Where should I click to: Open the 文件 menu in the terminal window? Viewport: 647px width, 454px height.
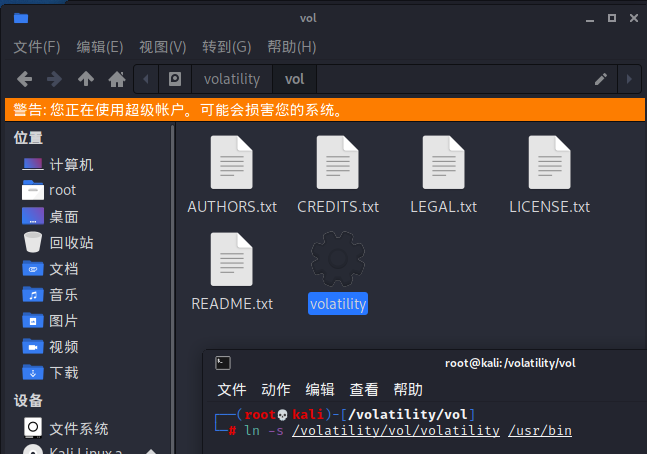(x=232, y=389)
